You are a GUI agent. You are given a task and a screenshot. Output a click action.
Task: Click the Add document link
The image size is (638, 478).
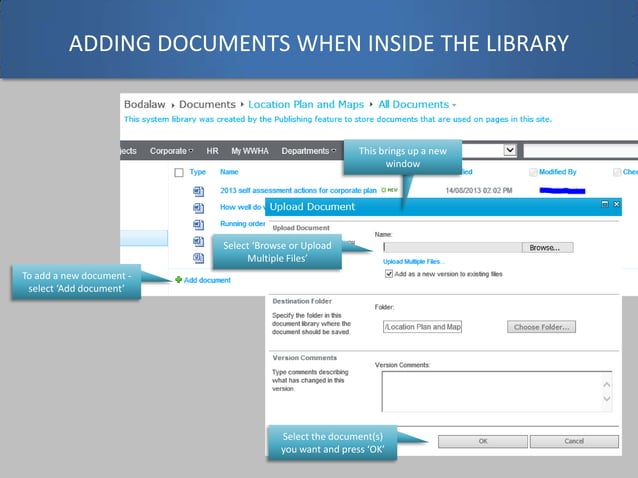207,280
